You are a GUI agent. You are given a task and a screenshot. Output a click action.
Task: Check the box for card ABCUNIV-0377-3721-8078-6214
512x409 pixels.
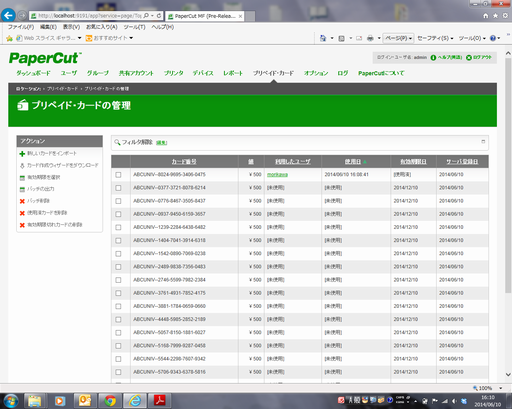(x=118, y=188)
